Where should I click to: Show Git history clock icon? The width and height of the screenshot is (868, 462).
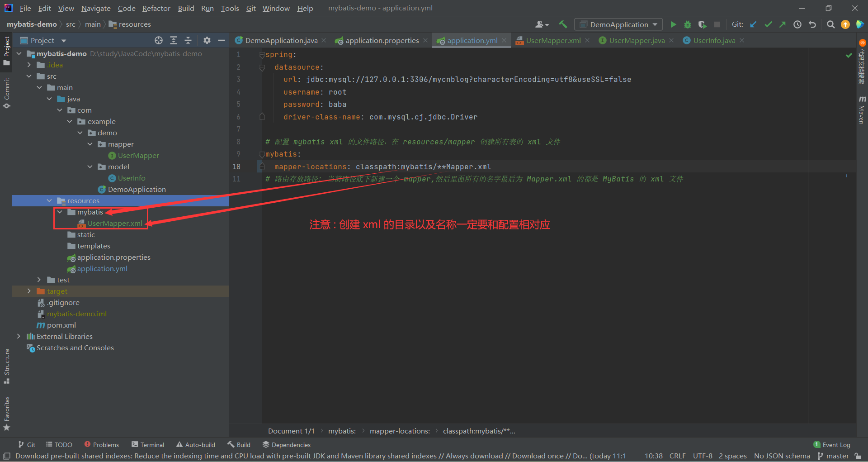click(797, 24)
